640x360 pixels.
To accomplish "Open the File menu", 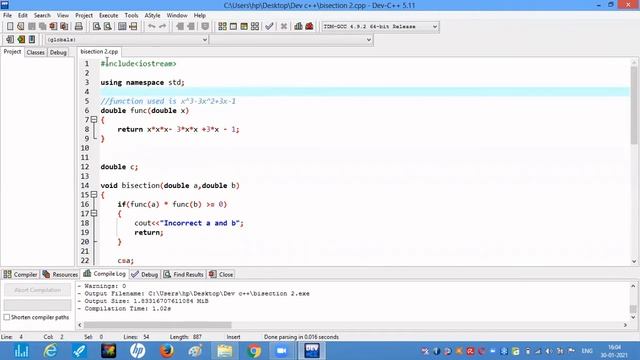I will [7, 16].
